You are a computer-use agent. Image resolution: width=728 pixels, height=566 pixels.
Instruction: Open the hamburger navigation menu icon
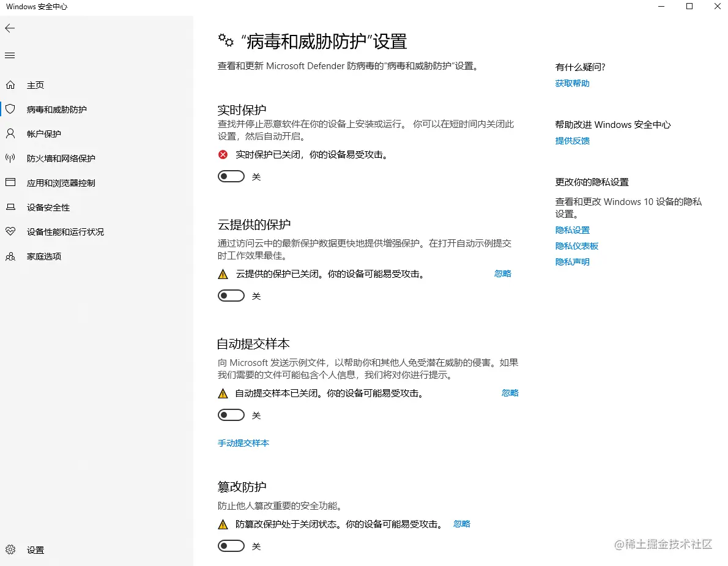(10, 56)
